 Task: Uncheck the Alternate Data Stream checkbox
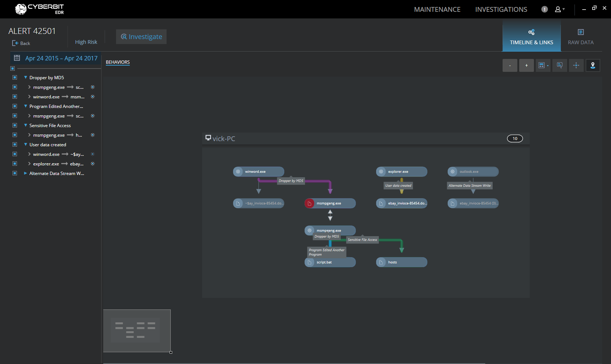[15, 173]
